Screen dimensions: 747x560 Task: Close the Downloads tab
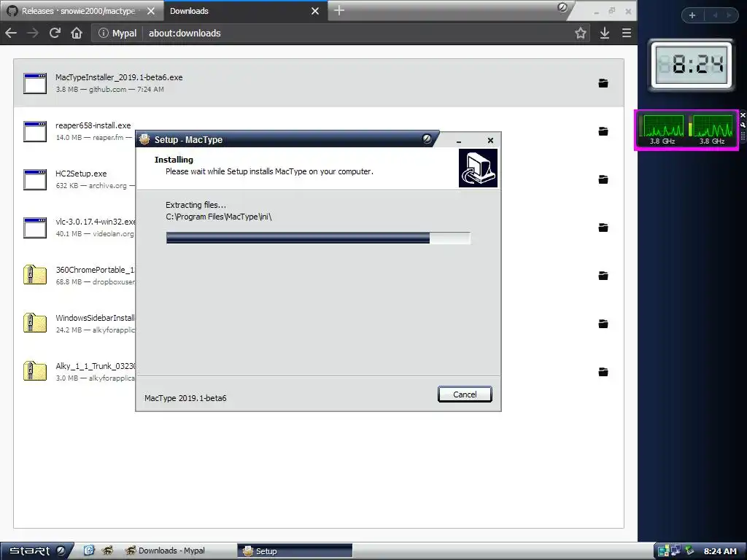315,10
